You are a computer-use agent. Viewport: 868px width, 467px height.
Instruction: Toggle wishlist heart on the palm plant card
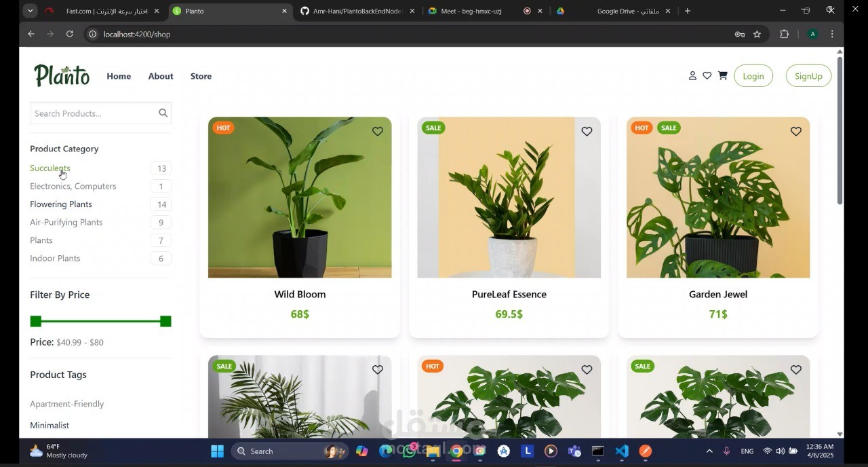click(x=378, y=370)
